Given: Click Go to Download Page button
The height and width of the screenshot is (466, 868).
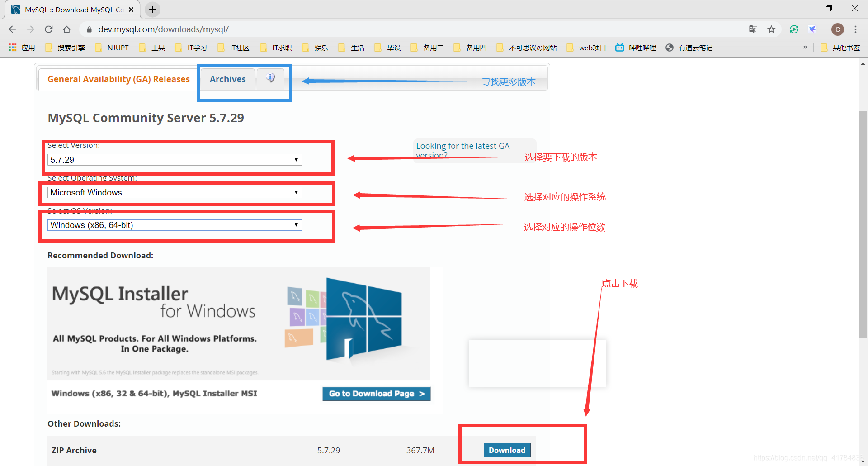Looking at the screenshot, I should tap(376, 394).
